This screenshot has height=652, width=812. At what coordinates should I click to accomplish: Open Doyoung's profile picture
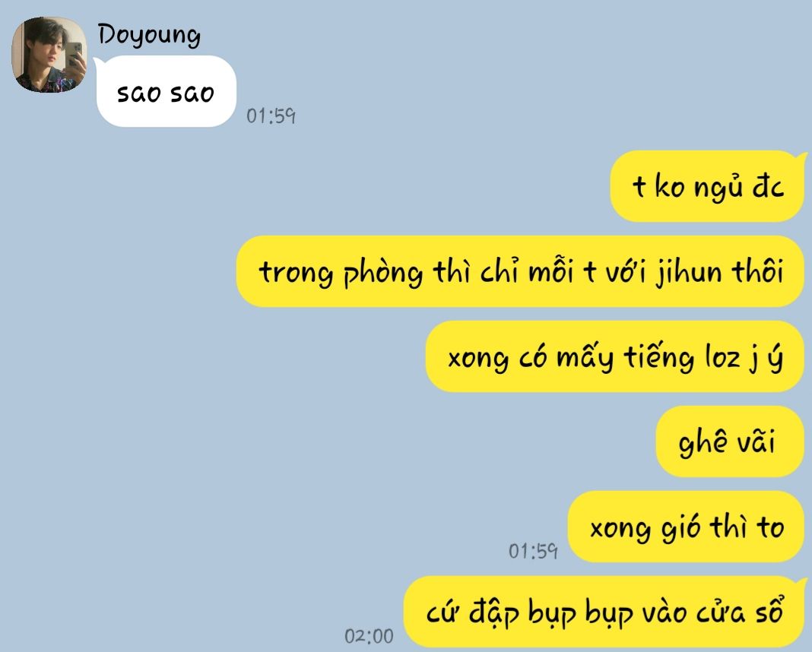pos(49,55)
